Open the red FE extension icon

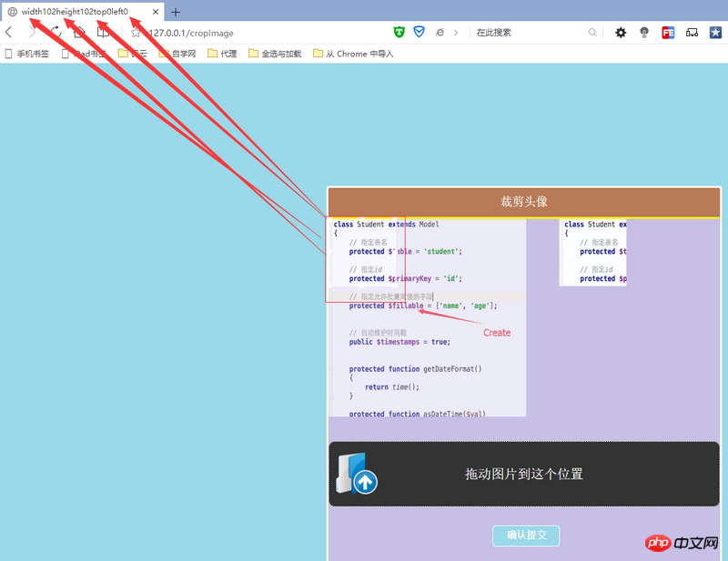click(668, 33)
